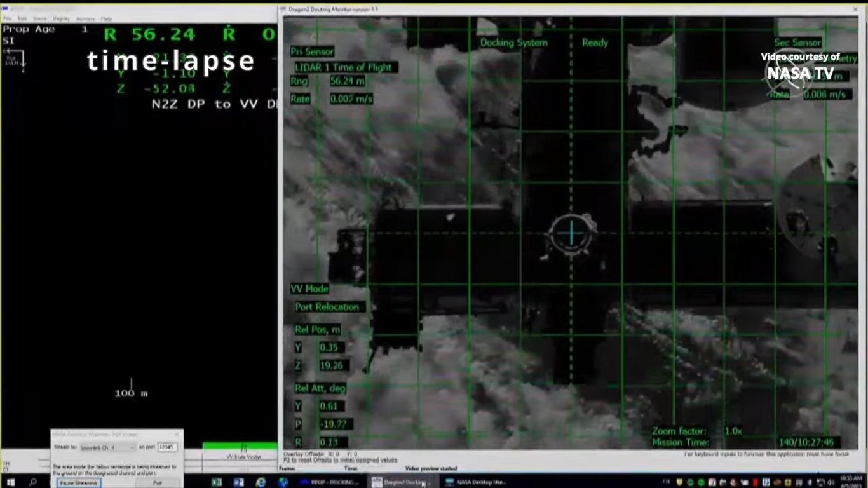Click the docking target crosshair in camera view
868x488 pixels.
571,233
